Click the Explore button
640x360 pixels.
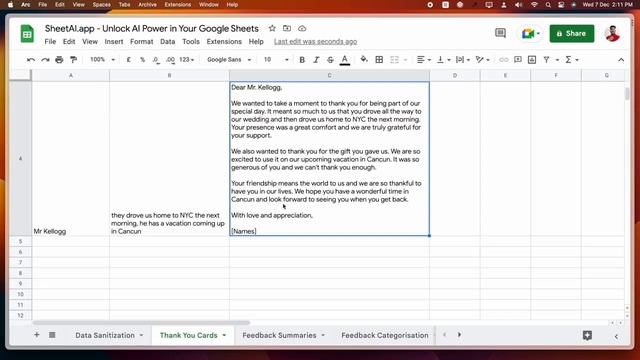coord(587,335)
